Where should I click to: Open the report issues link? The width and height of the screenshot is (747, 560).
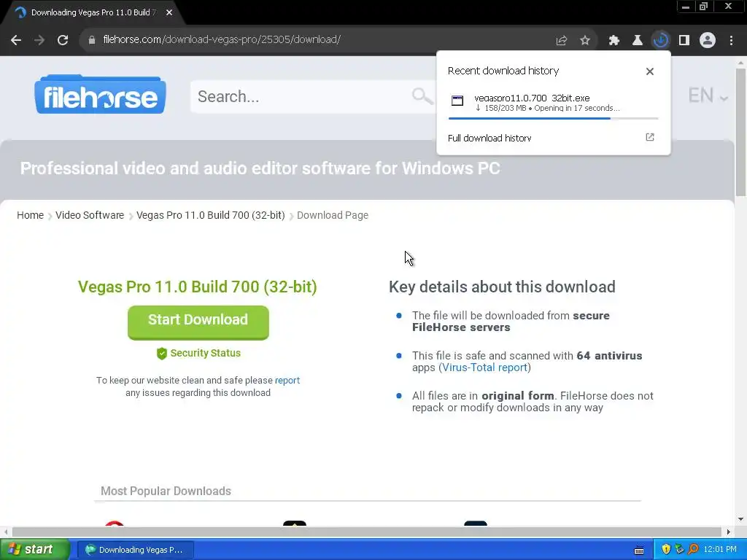pyautogui.click(x=287, y=381)
